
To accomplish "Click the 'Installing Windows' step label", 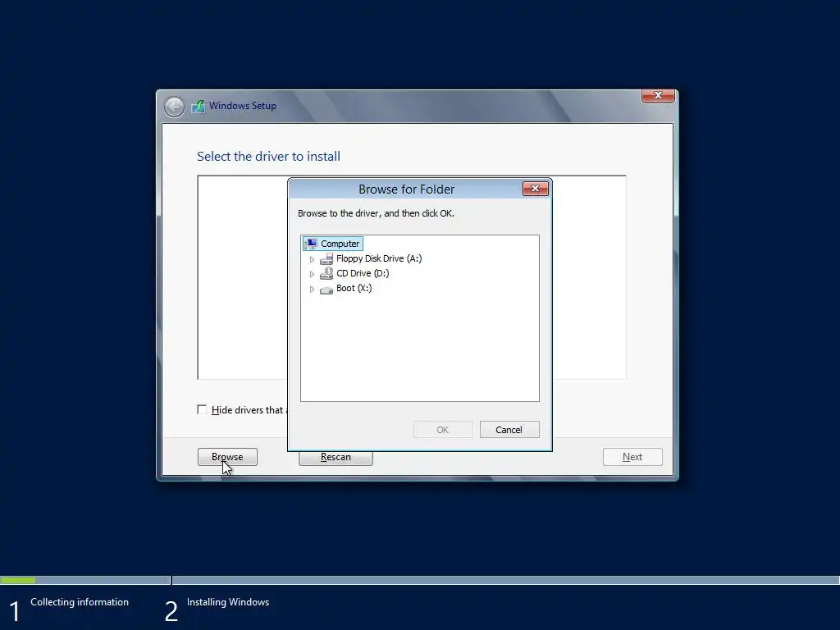I will (x=228, y=602).
